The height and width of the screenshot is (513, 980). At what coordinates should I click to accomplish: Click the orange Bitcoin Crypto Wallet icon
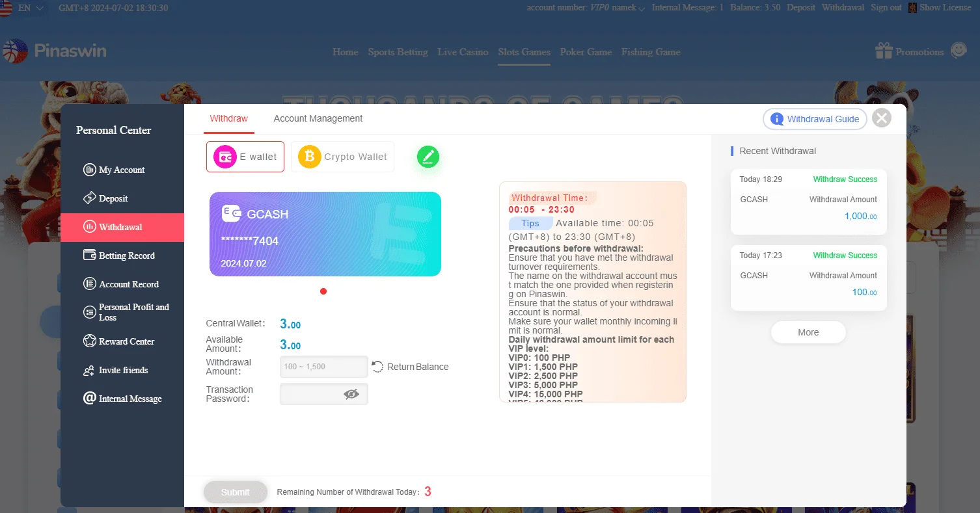tap(310, 157)
